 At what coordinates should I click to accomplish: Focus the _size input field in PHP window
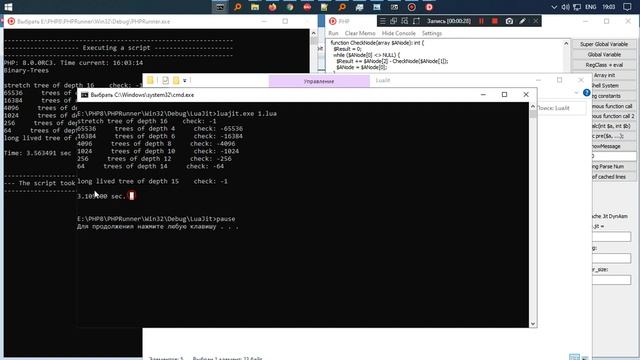tap(611, 280)
